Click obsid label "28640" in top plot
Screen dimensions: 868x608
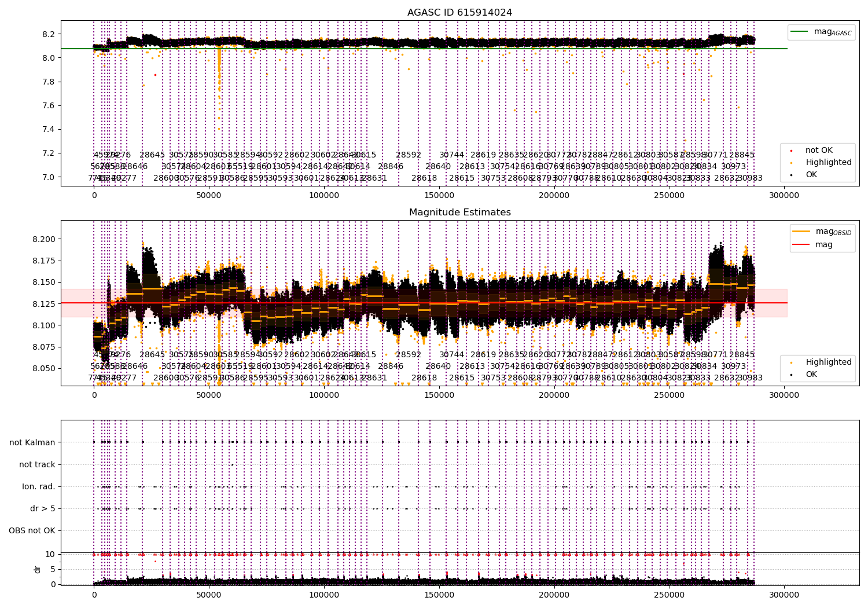(x=438, y=167)
